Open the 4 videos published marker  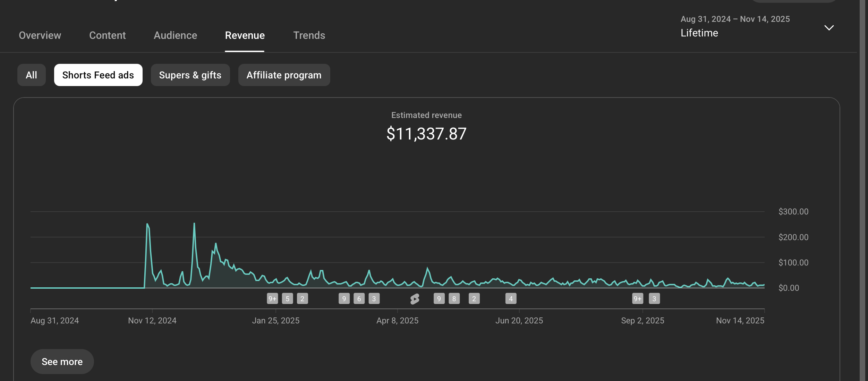click(511, 299)
